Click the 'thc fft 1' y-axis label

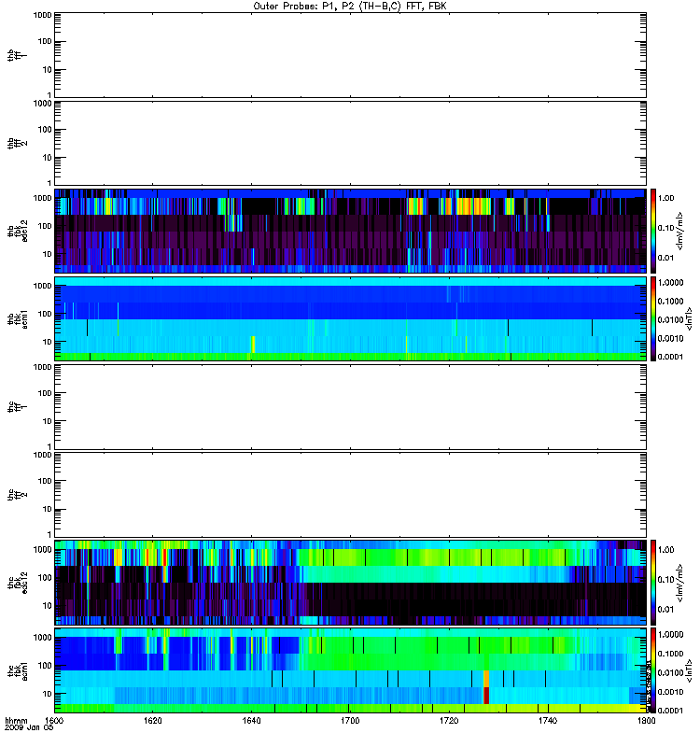[x=18, y=407]
